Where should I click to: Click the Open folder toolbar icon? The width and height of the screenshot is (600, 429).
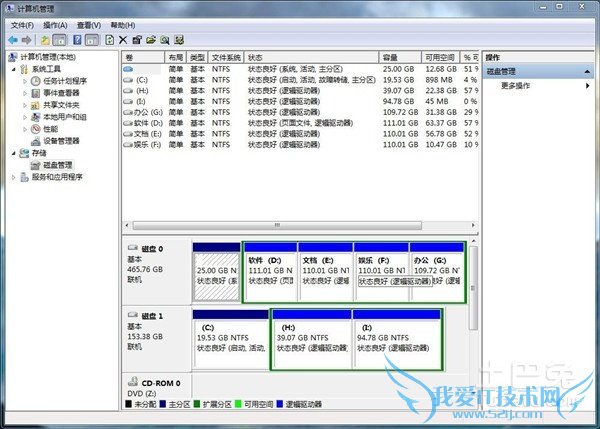point(151,40)
